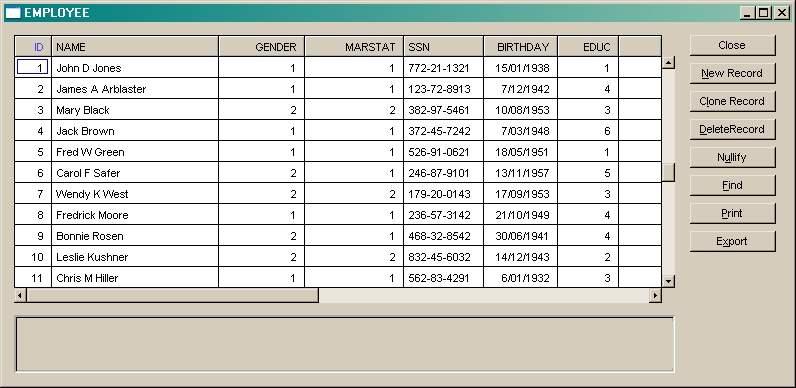
Task: Click the DeleteRecord button
Action: pos(732,129)
